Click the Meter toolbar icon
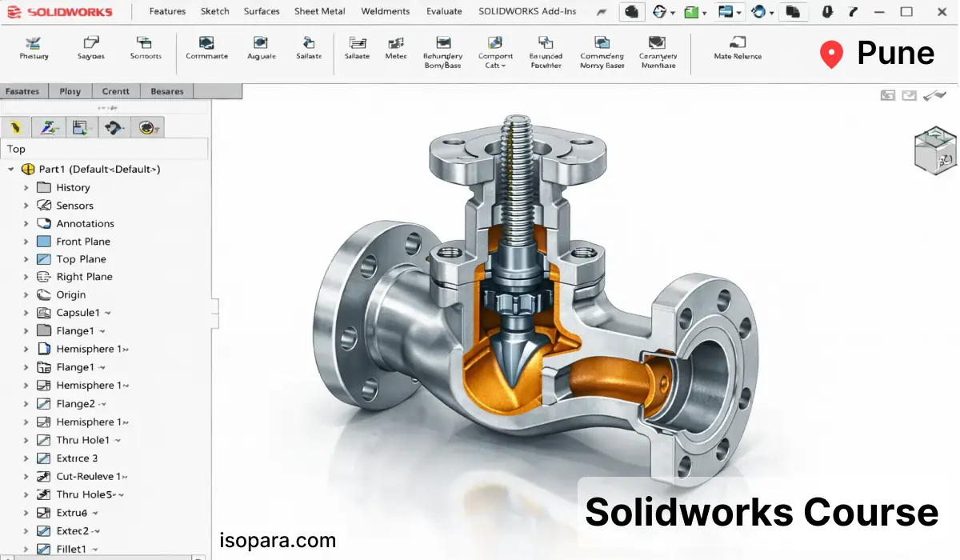Image resolution: width=960 pixels, height=560 pixels. coord(395,43)
